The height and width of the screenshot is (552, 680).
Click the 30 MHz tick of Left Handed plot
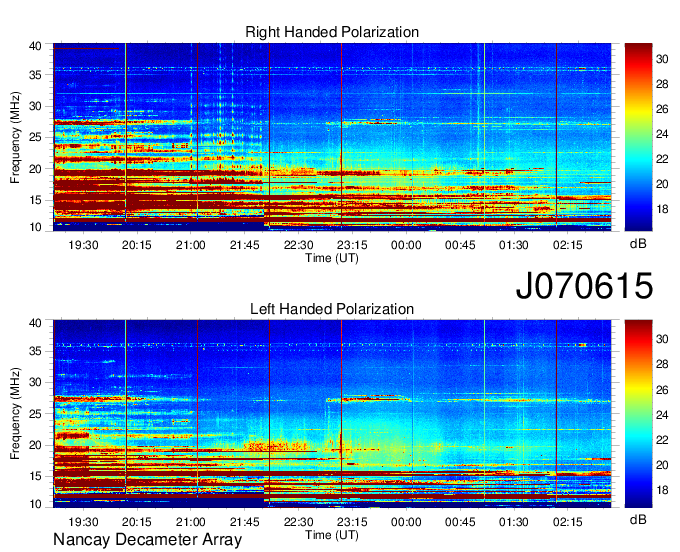click(x=35, y=382)
